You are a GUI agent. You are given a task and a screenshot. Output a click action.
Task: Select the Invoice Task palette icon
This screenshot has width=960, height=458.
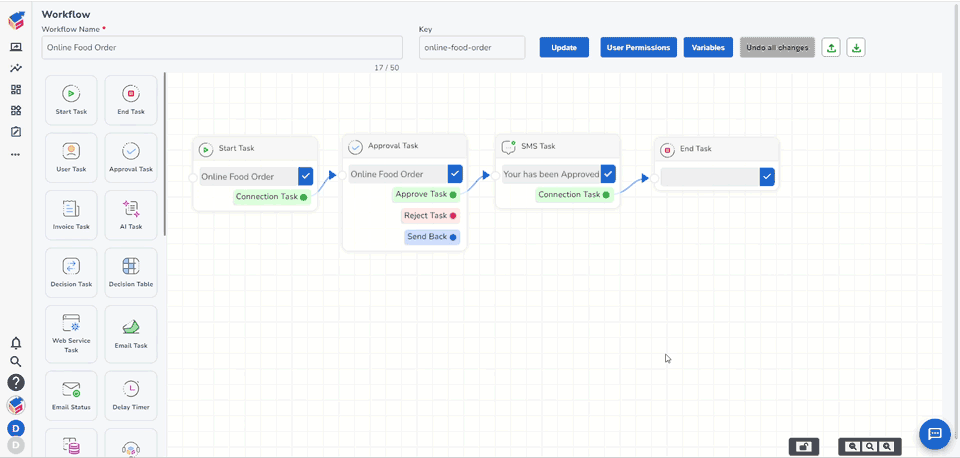pos(71,209)
